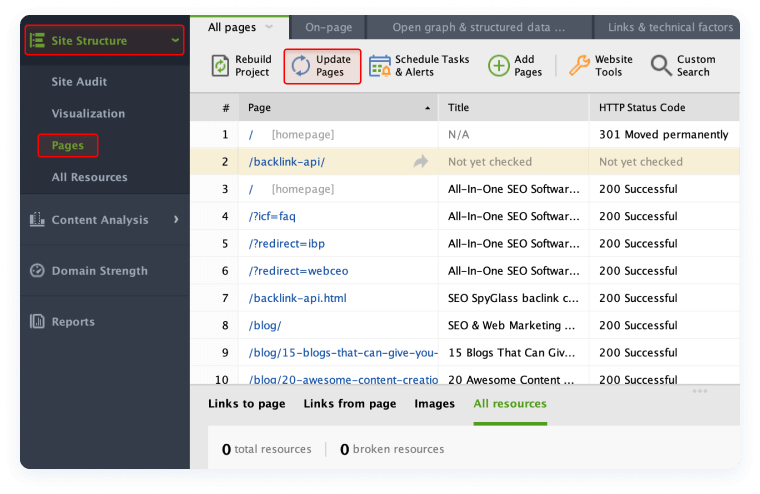The image size is (760, 494).
Task: Click share arrow on /backlink-api/ row
Action: [420, 162]
